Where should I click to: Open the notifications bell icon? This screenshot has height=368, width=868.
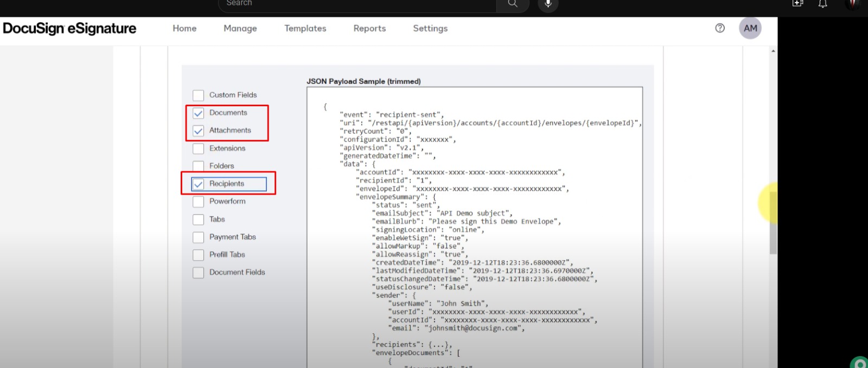coord(823,4)
